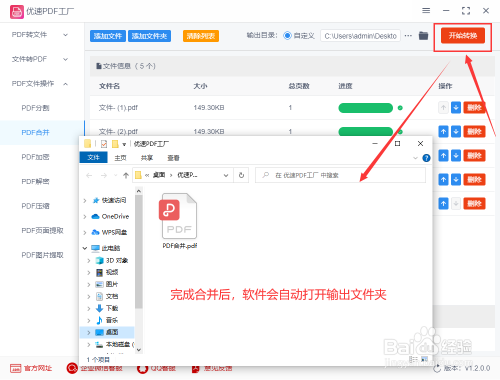Screen dimensions: 500x380
Task: Click navigation pane scrollbar up arrow
Action: tap(139, 191)
